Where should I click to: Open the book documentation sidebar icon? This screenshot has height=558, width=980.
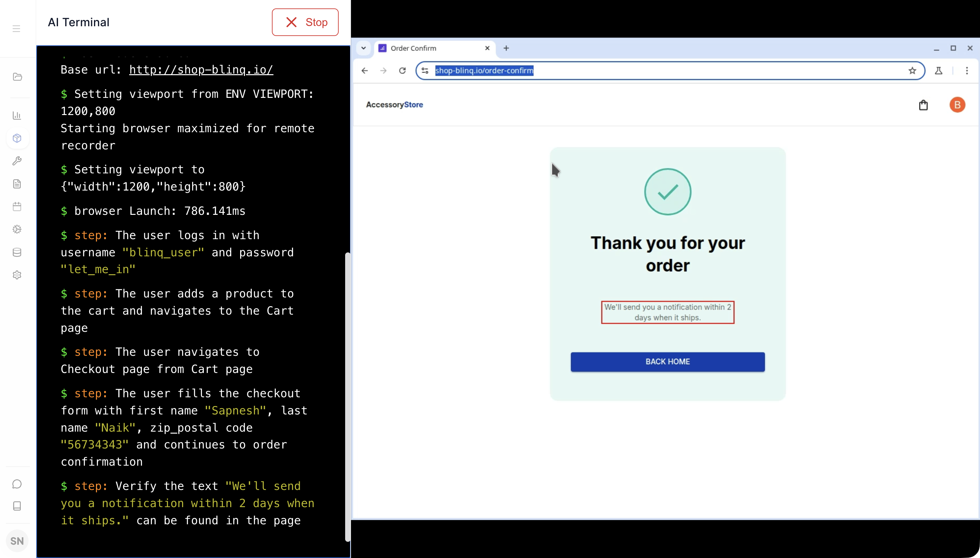coord(17,506)
